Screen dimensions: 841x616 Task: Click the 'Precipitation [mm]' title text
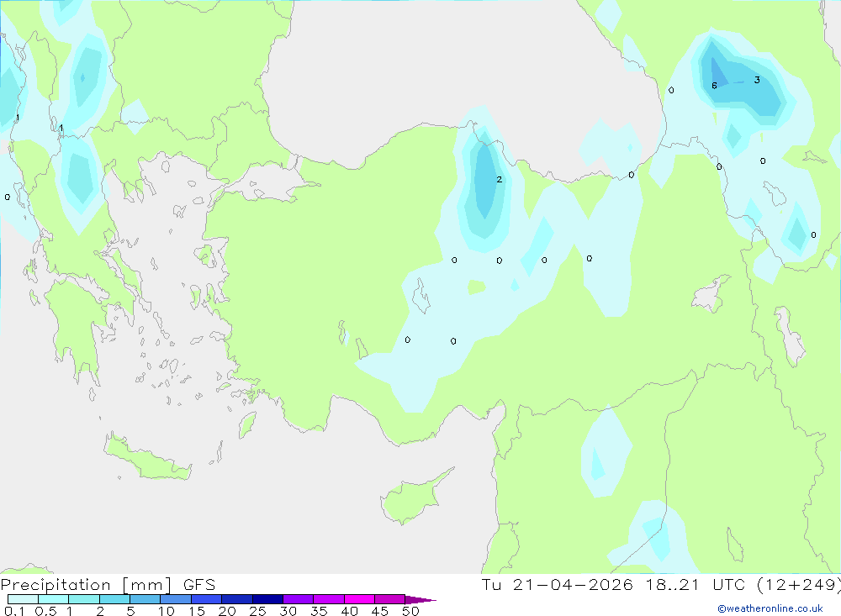[x=86, y=585]
